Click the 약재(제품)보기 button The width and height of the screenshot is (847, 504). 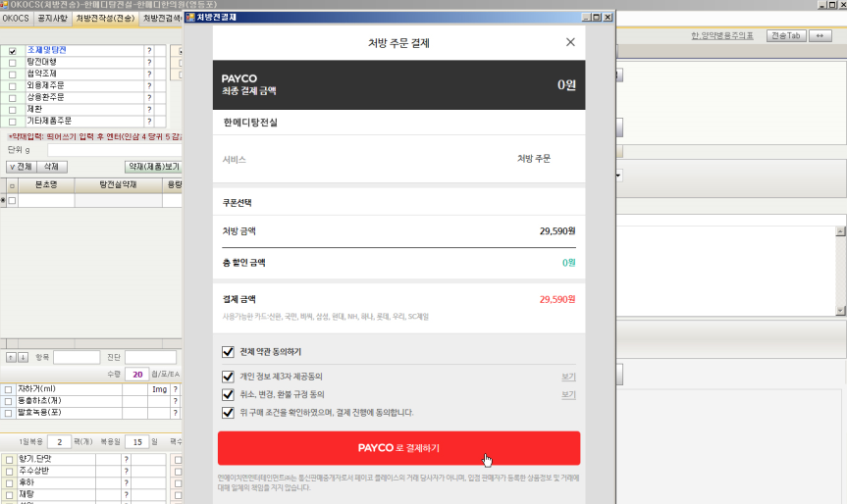(x=153, y=167)
